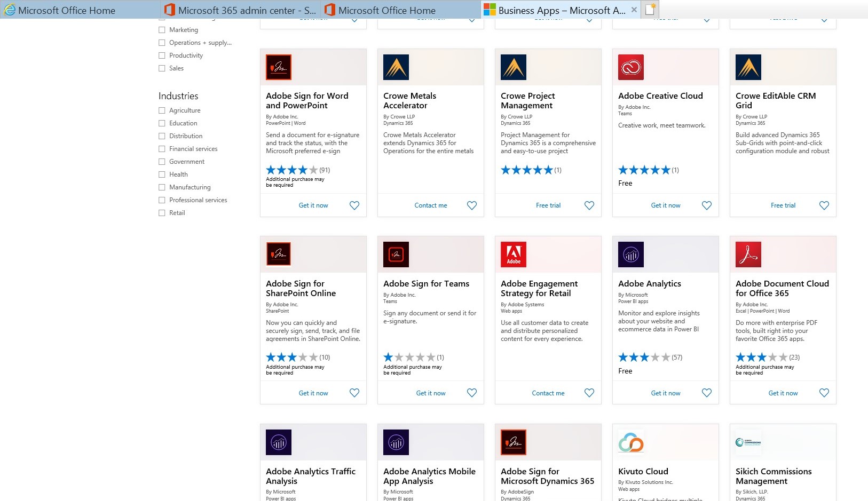The width and height of the screenshot is (868, 501).
Task: Click the Crowe EditAble CRM Grid icon
Action: (x=748, y=67)
